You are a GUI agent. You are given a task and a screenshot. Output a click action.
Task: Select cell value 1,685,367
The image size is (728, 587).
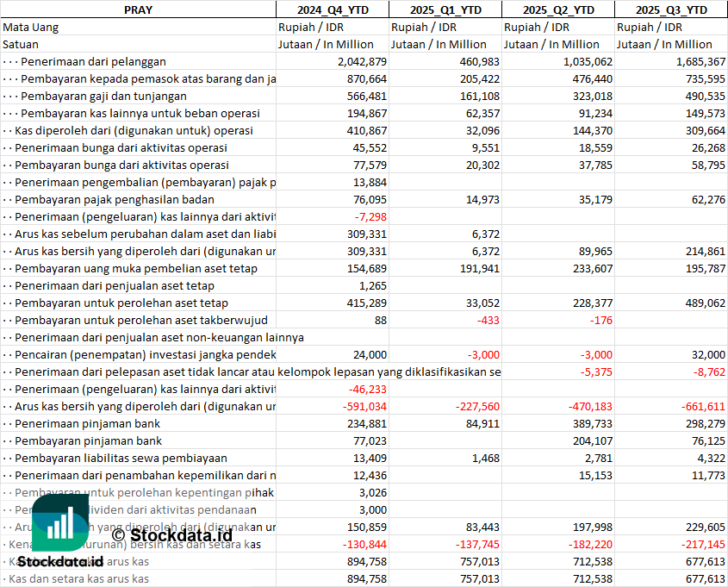700,62
